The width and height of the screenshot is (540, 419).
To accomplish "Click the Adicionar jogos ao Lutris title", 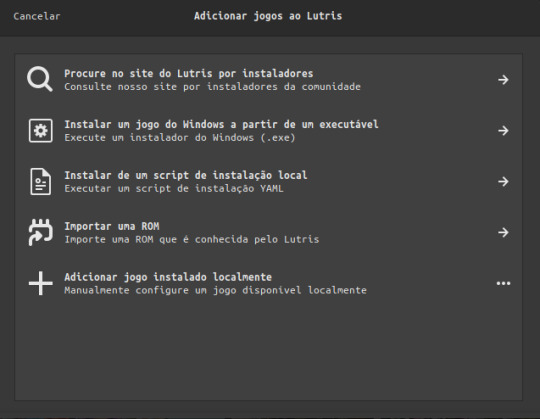I will point(268,16).
